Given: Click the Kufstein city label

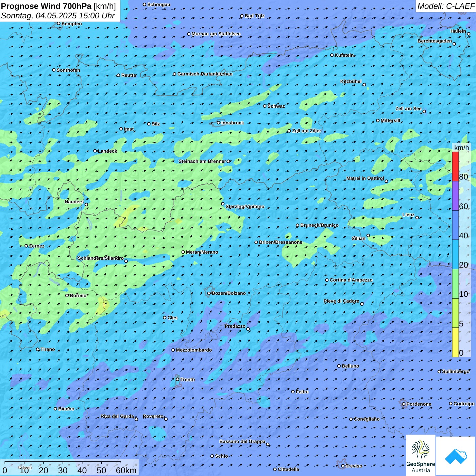Looking at the screenshot, I should coord(344,55).
